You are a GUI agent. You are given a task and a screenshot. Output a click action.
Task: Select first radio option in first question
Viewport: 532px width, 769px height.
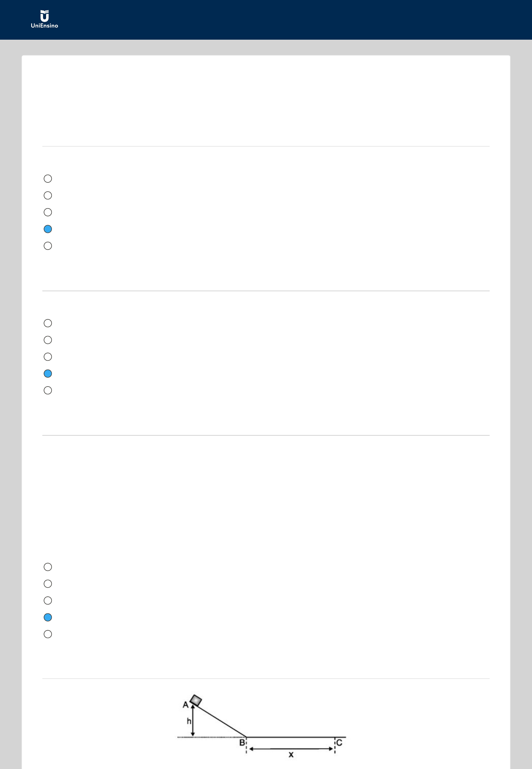(48, 179)
